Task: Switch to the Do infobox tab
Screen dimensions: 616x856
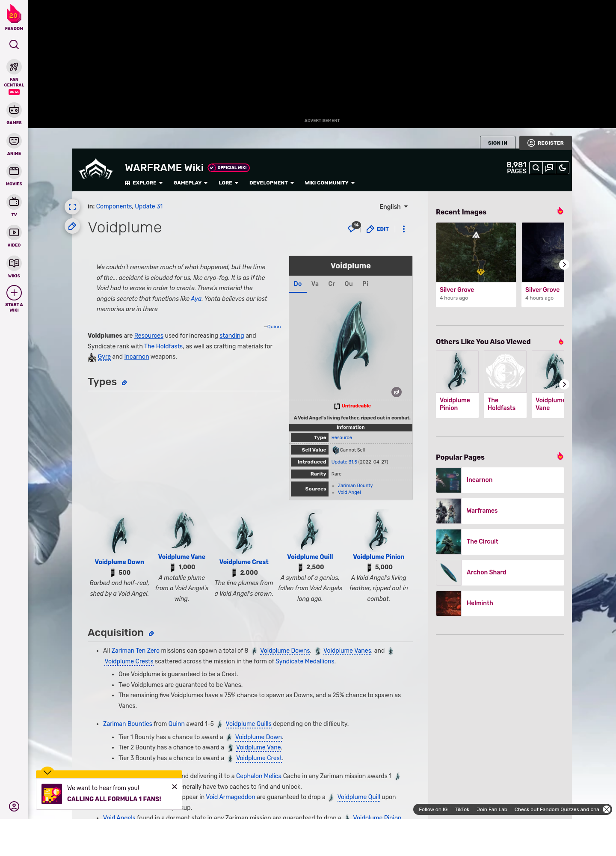Action: click(x=298, y=284)
